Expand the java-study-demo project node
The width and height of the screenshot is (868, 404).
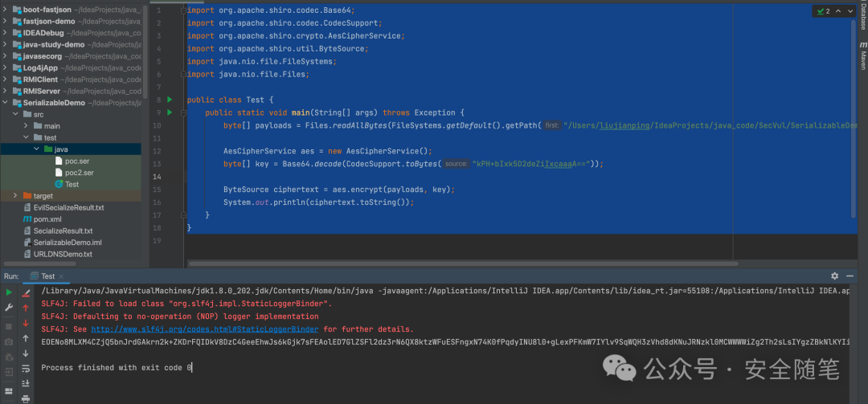point(5,44)
